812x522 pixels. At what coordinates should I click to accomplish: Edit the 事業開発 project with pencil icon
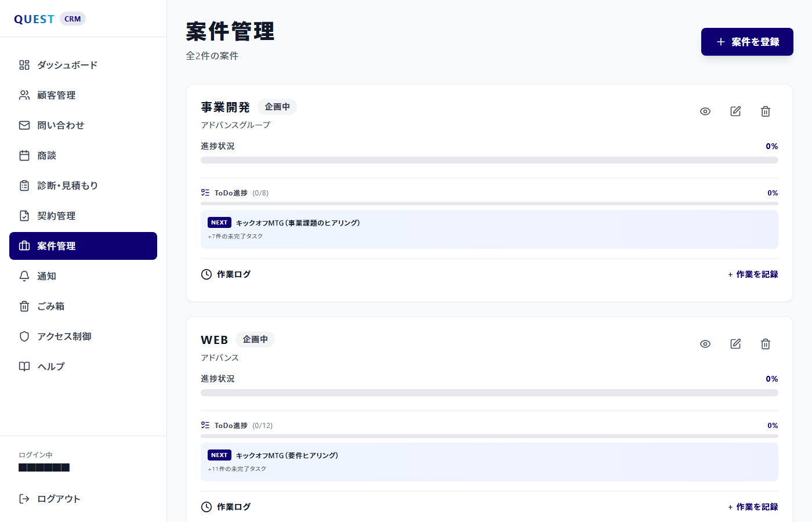point(735,111)
